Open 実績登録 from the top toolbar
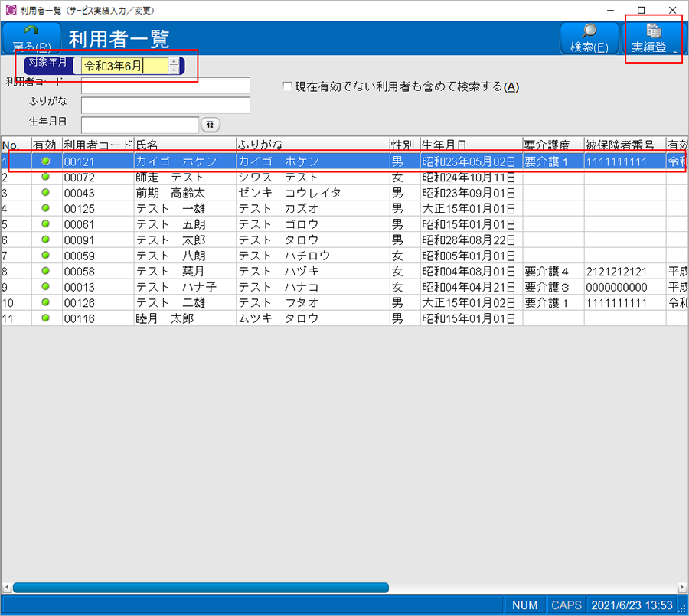Image resolution: width=689 pixels, height=616 pixels. 654,38
